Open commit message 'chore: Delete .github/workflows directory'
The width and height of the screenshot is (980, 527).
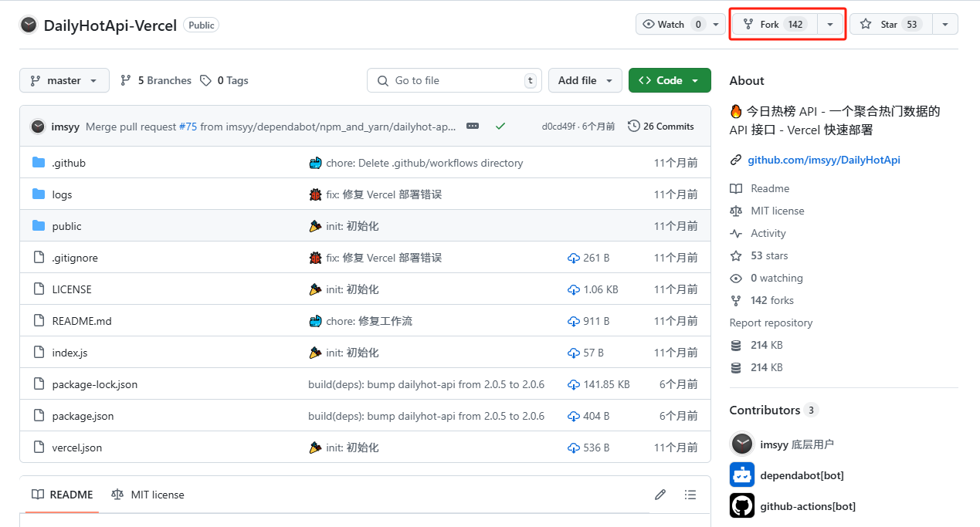point(425,163)
